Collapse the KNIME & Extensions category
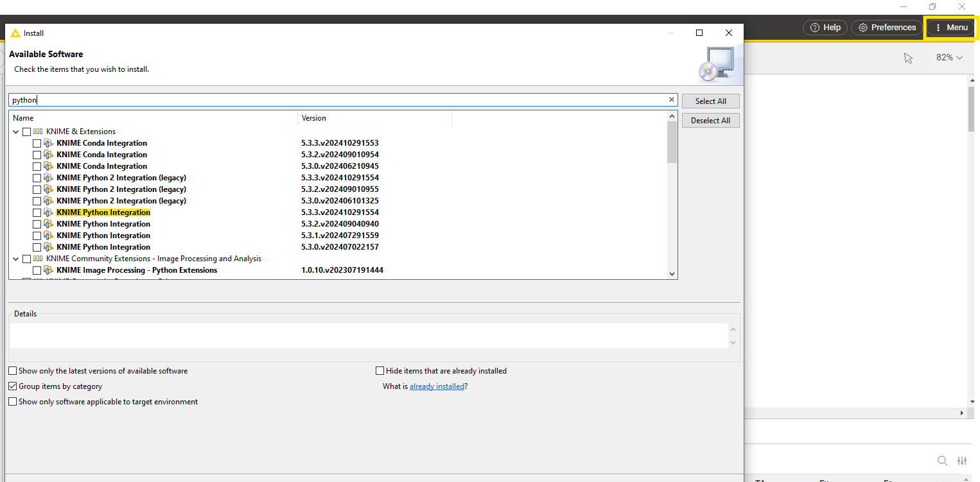Screen dimensions: 980x482 pos(15,132)
